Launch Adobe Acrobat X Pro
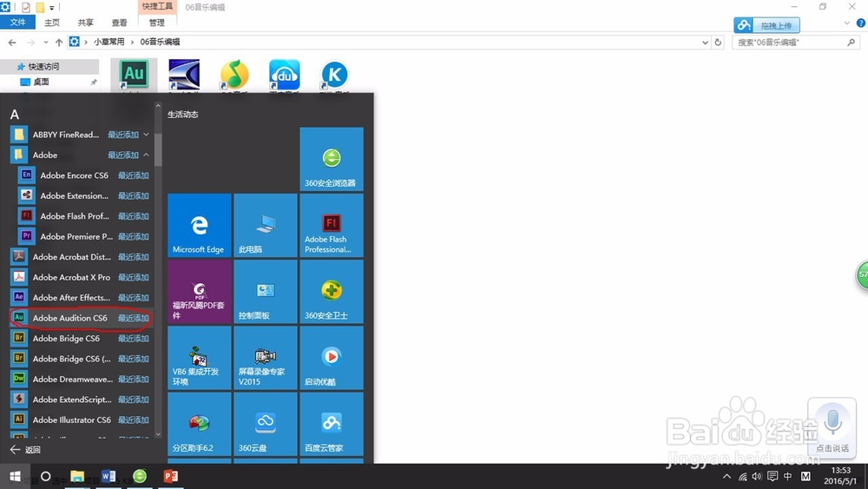Viewport: 868px width, 489px height. pyautogui.click(x=80, y=277)
